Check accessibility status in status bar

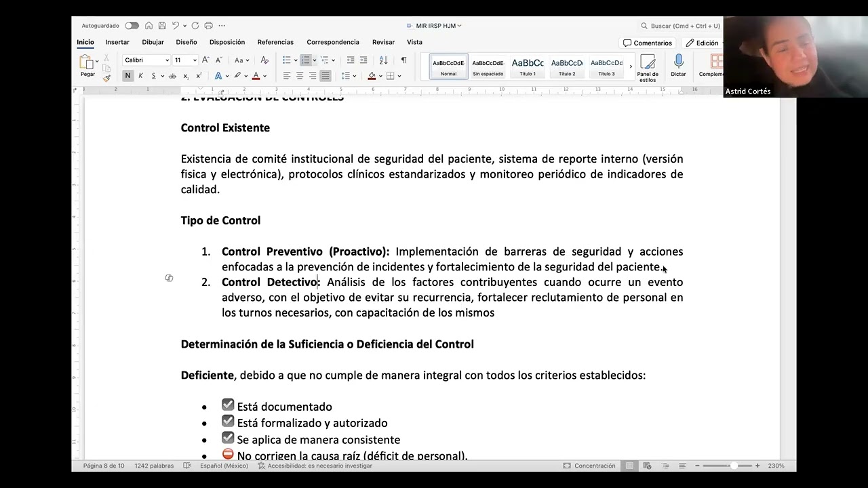tap(315, 466)
